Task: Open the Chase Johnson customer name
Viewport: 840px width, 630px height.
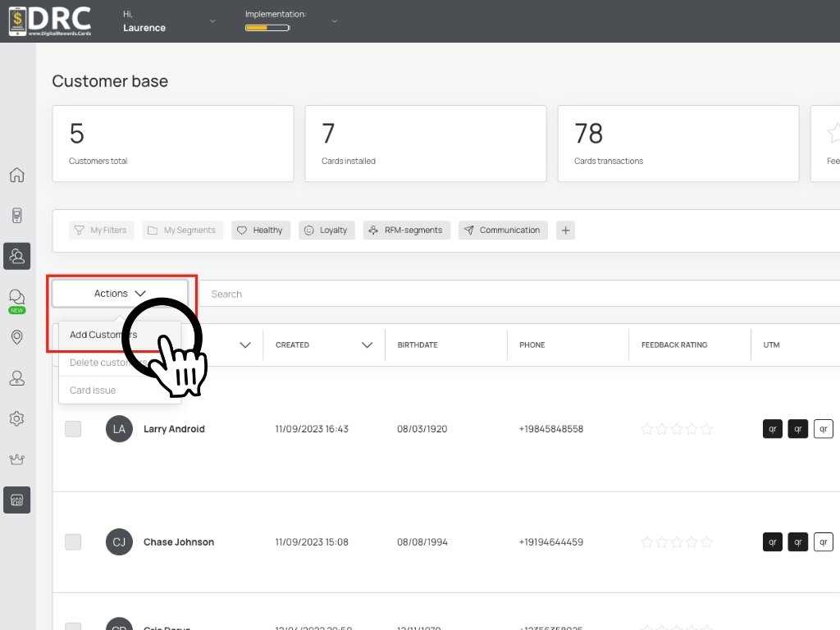Action: (178, 541)
